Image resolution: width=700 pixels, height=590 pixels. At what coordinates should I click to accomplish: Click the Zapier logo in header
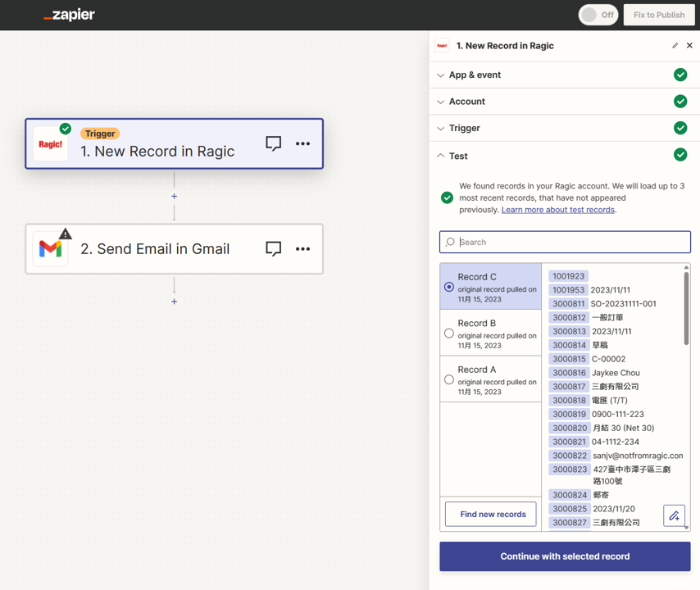click(x=69, y=15)
